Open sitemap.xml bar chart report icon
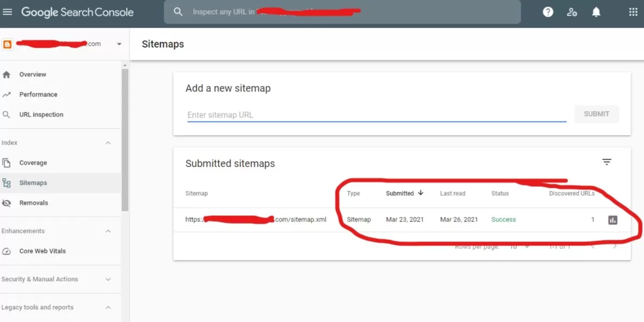 612,219
